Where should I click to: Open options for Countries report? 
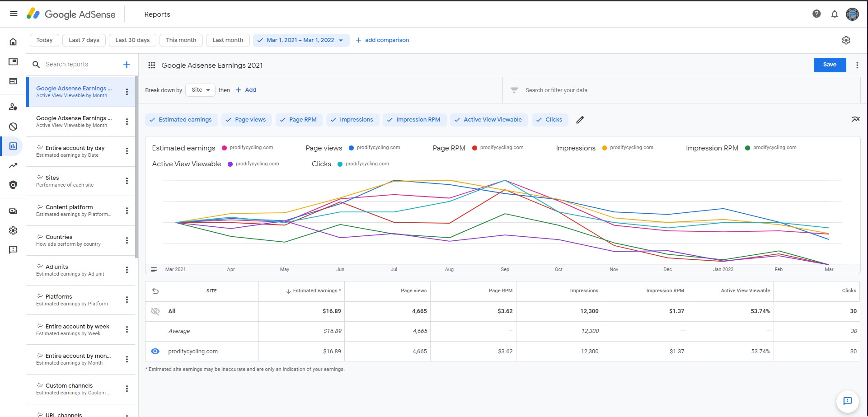127,240
